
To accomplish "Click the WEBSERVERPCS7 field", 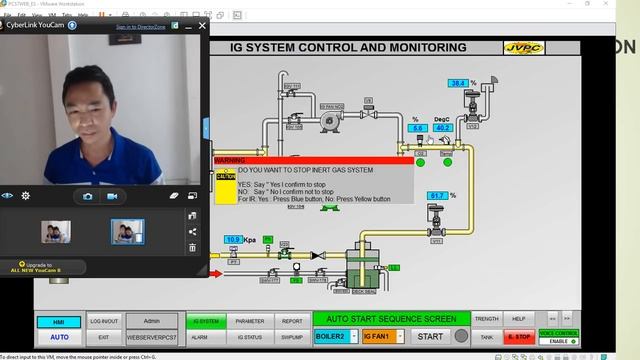I will point(152,338).
